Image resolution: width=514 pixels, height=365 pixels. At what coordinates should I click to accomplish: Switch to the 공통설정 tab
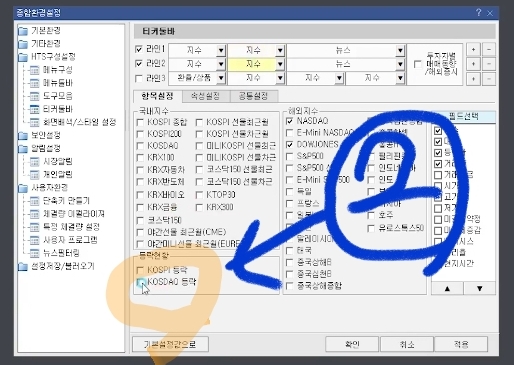pos(254,97)
